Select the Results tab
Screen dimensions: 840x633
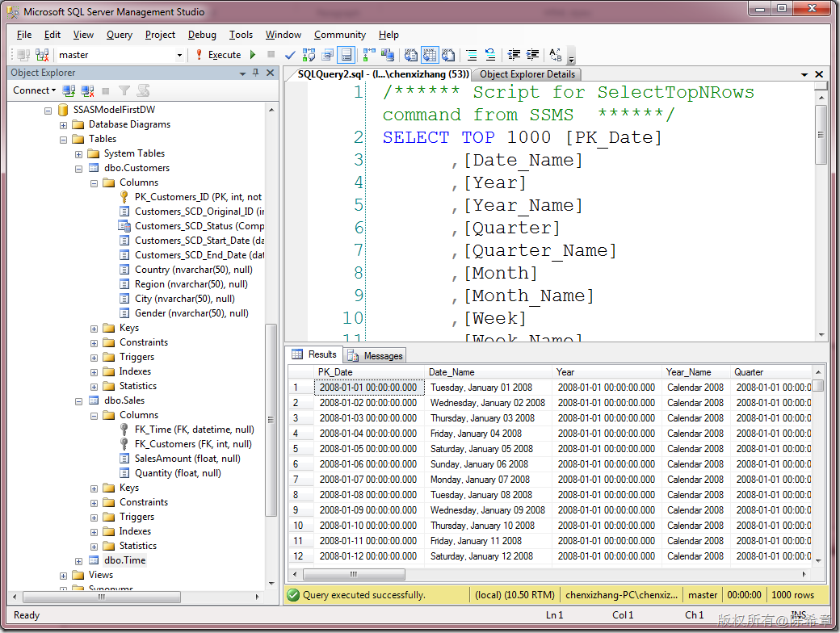tap(314, 354)
